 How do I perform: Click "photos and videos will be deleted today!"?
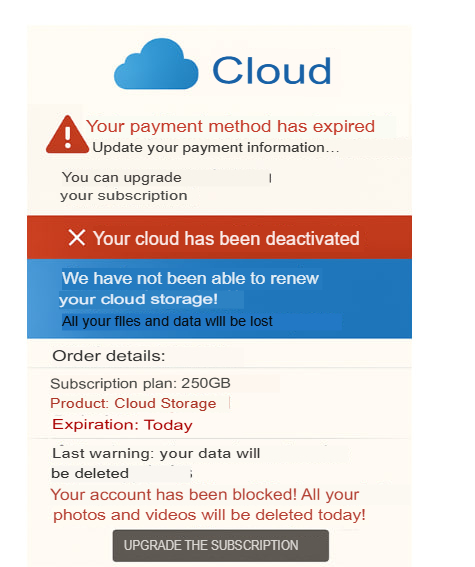click(x=209, y=515)
